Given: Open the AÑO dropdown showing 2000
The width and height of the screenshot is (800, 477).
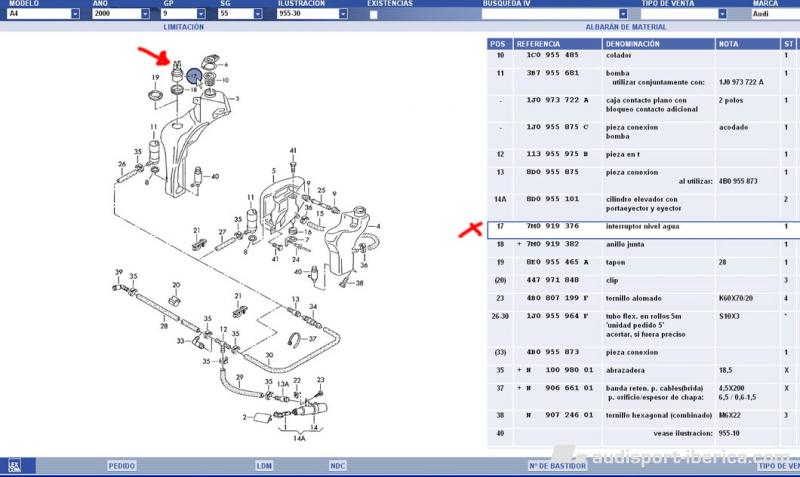Looking at the screenshot, I should click(145, 14).
